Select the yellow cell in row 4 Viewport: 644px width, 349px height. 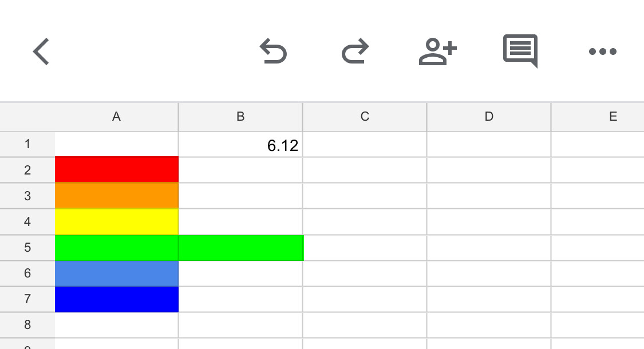tap(117, 221)
